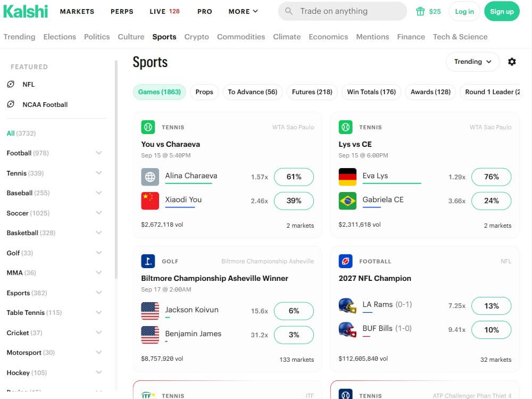
Task: Click the sidebar vertical scrollbar
Action: tap(116, 170)
